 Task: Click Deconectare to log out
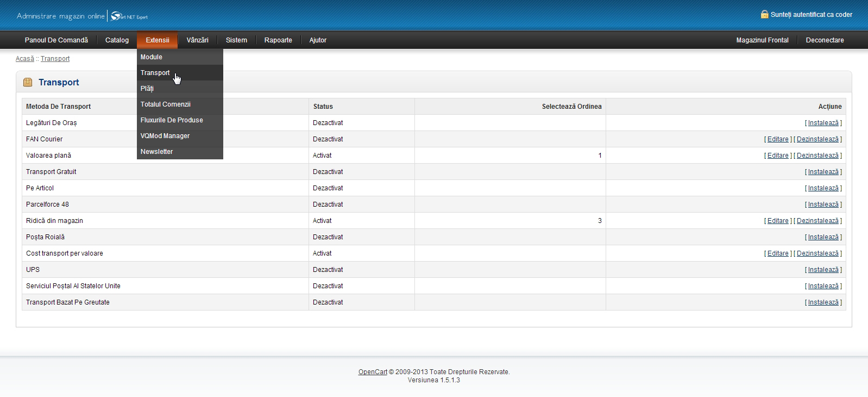(825, 40)
